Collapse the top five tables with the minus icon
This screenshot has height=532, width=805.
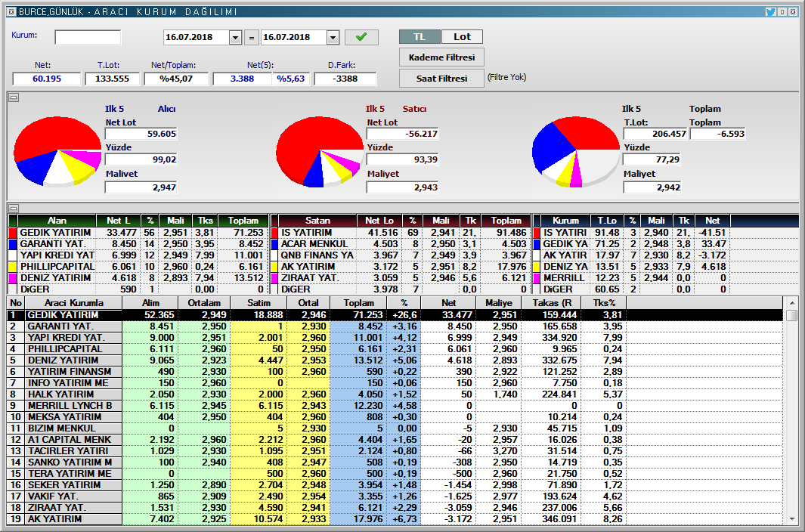click(x=14, y=208)
